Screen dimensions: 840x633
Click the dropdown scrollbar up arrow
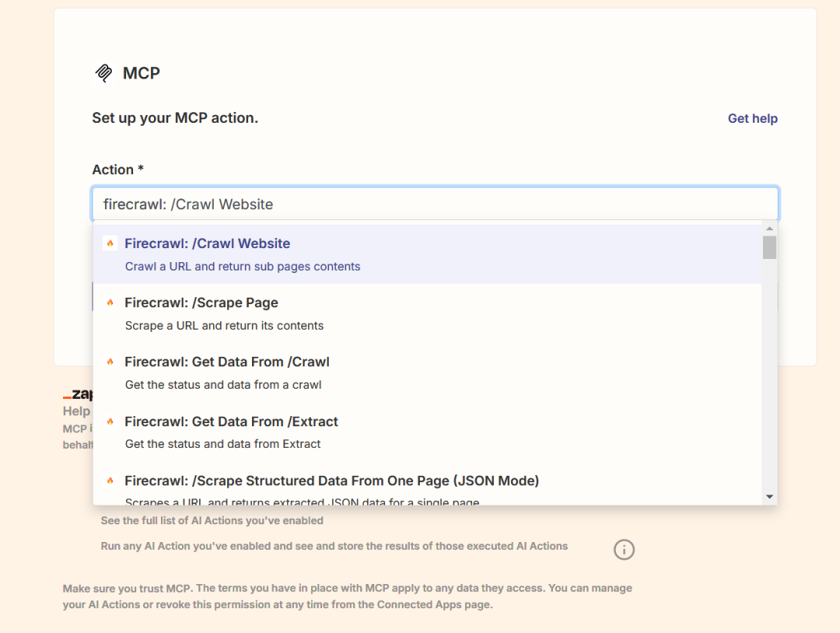click(x=769, y=229)
